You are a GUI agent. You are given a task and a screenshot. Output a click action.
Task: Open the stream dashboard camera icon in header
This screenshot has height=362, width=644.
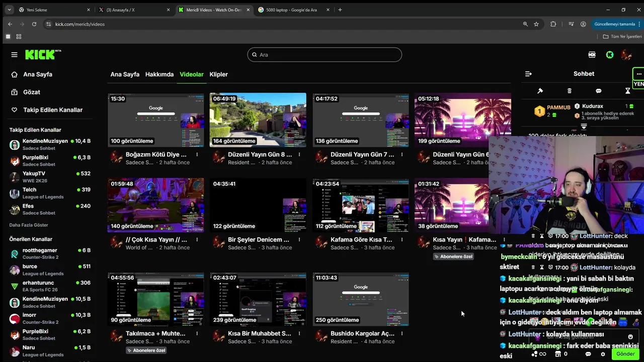(592, 54)
